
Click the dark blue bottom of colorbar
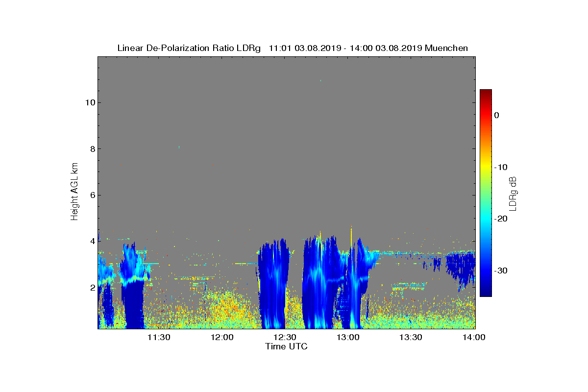(486, 294)
